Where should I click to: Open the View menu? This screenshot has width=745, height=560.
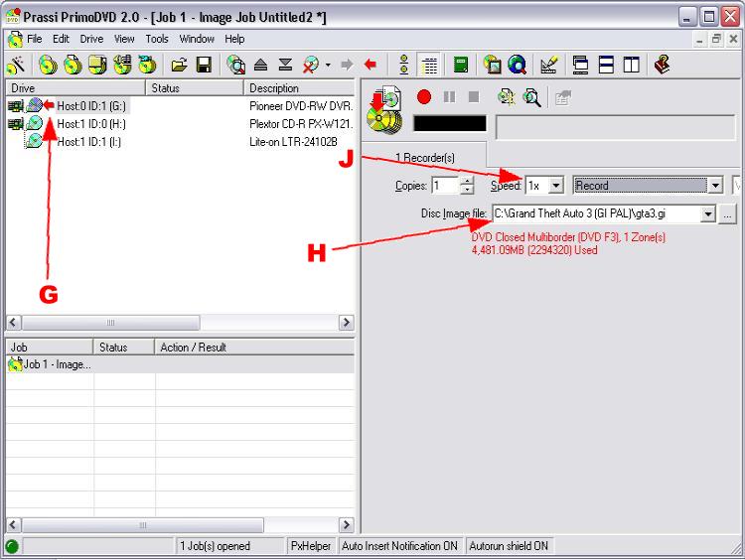[x=124, y=39]
